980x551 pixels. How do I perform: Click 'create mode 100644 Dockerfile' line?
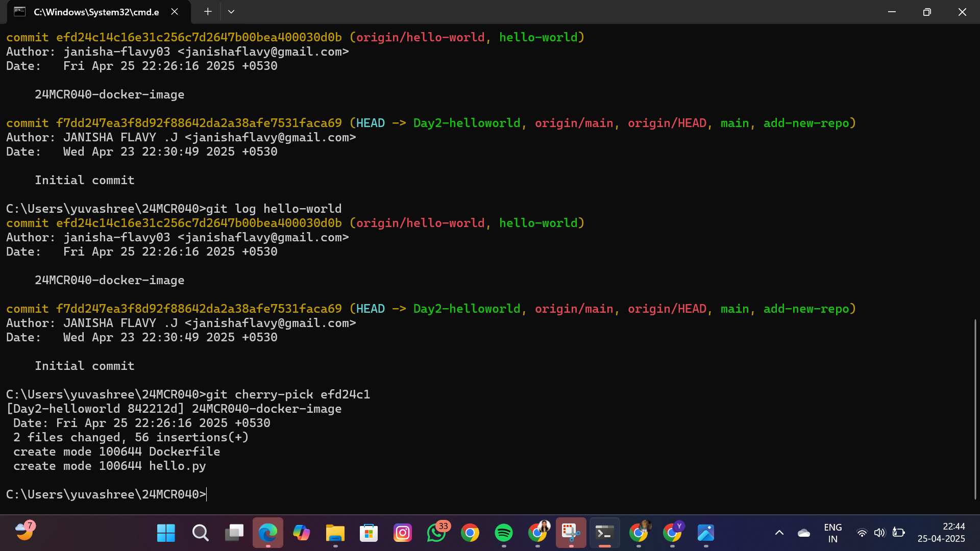(x=116, y=452)
